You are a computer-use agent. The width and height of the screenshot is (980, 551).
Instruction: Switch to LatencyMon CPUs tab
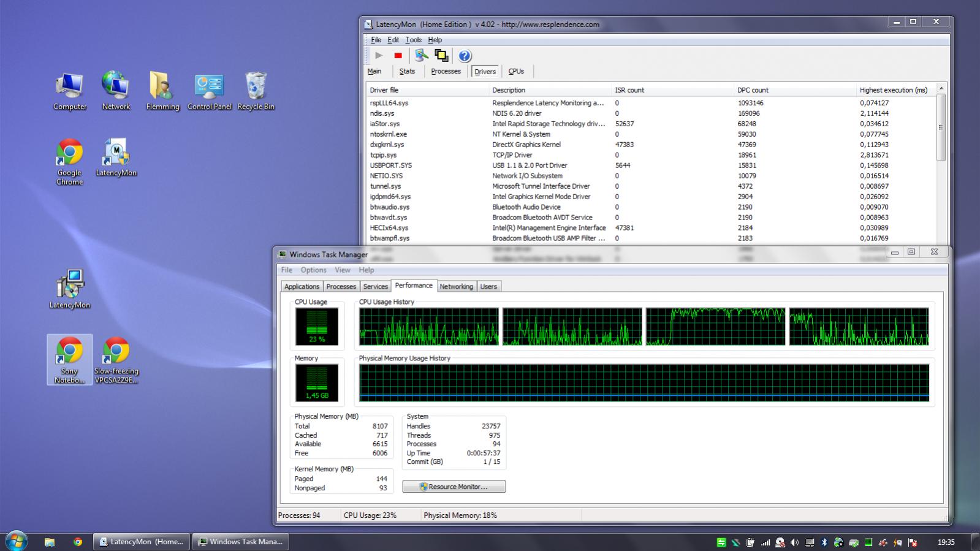coord(516,71)
